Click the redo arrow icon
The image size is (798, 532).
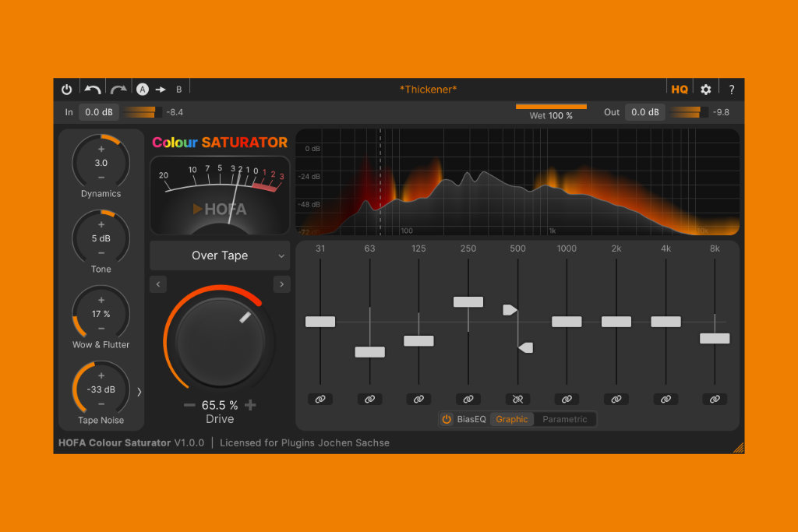pyautogui.click(x=118, y=90)
